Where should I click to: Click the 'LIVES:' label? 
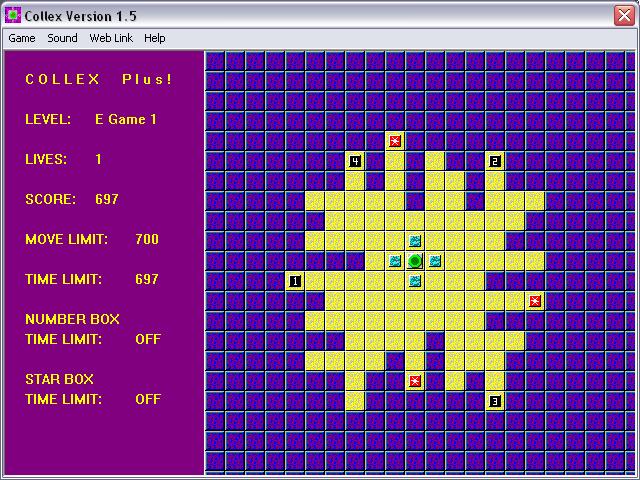point(46,159)
